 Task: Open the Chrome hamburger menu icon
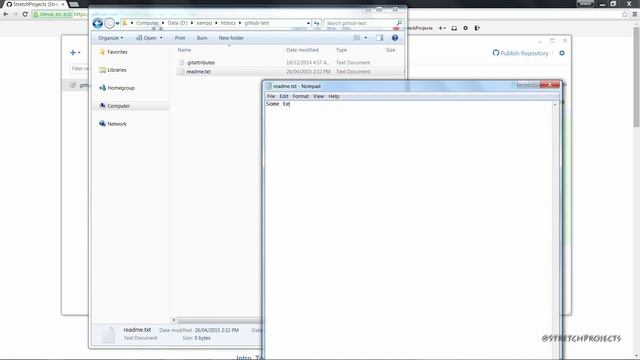(635, 14)
